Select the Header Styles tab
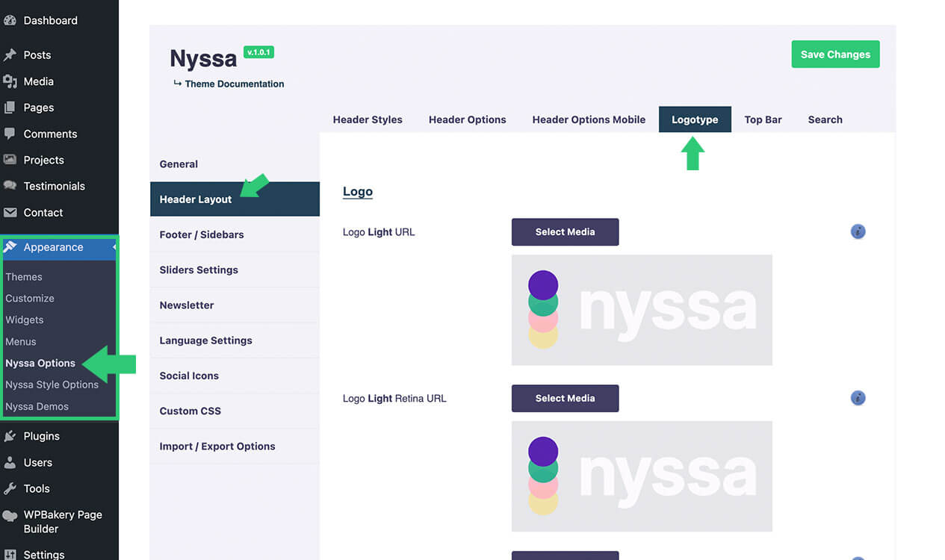Screen dimensions: 945x560 (368, 119)
